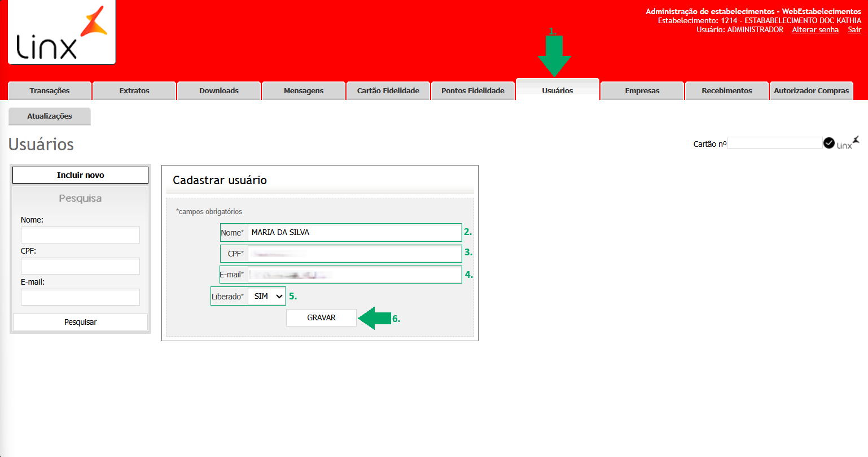Click the Pesquisa panel heading

coord(80,198)
